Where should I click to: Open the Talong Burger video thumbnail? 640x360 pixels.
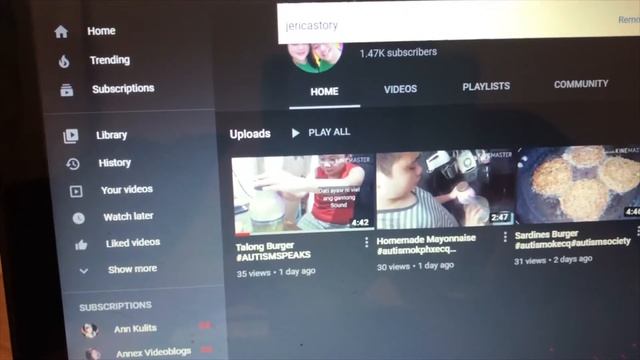point(303,195)
